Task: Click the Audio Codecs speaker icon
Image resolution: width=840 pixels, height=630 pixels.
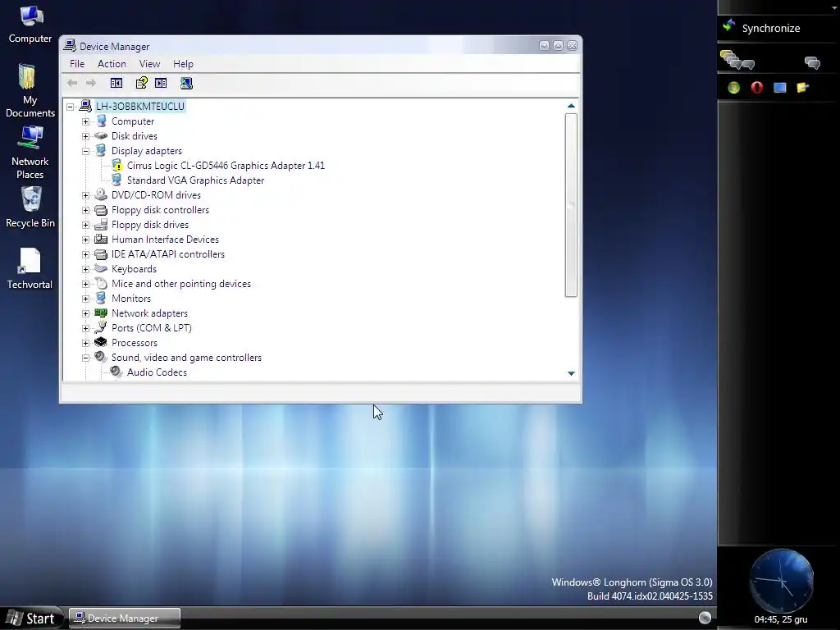Action: 116,372
